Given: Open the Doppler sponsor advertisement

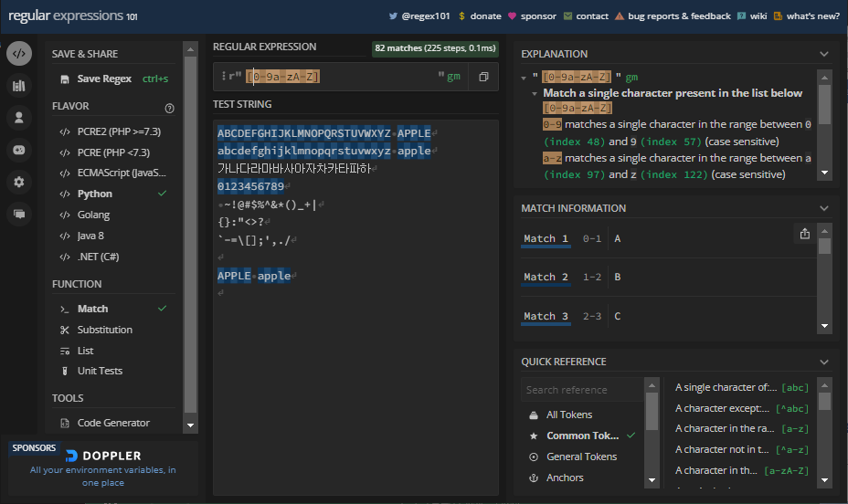Looking at the screenshot, I should 102,467.
